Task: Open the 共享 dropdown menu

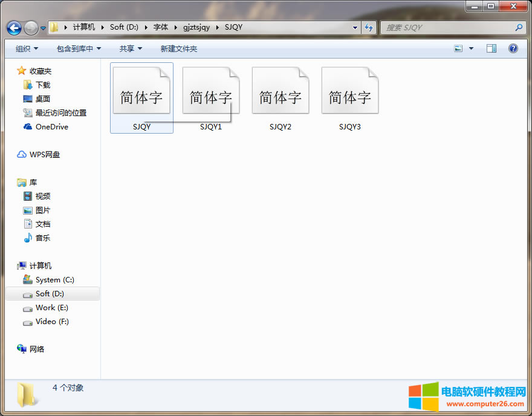Action: pyautogui.click(x=129, y=48)
